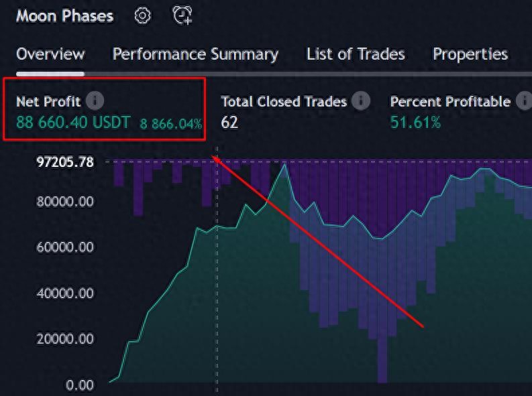Click the 97205.78 price label on axis

66,161
